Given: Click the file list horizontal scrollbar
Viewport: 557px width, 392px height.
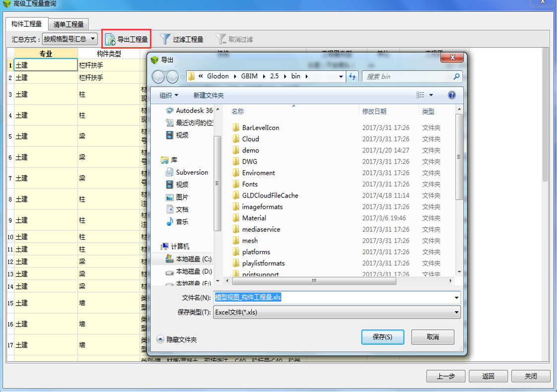Looking at the screenshot, I should 314,281.
